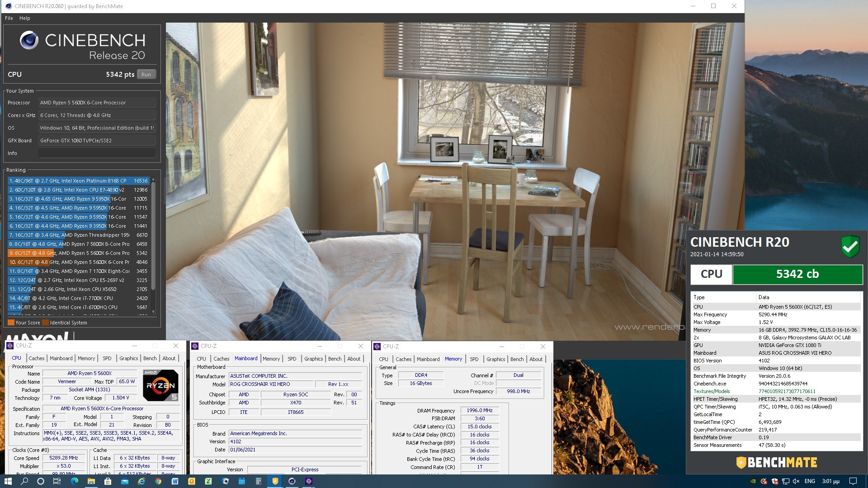Click DRAM Frequency value 1996.0 MHz
868x488 pixels.
480,410
